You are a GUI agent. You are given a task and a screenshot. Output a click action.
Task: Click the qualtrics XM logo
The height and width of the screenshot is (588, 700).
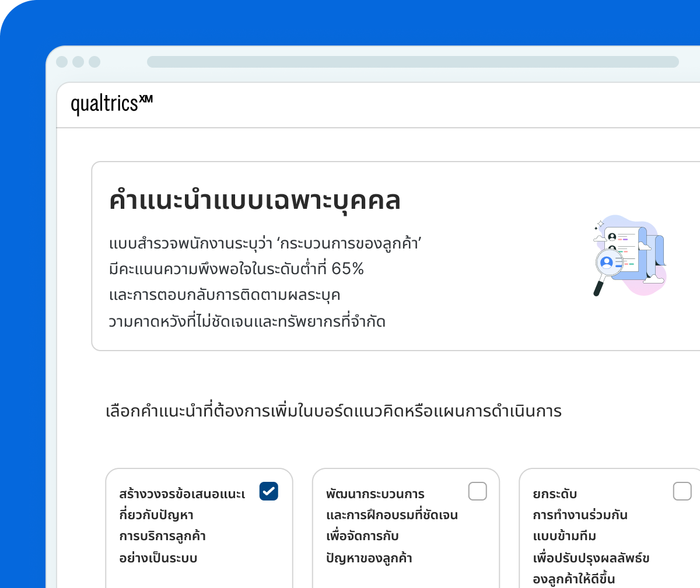click(112, 104)
